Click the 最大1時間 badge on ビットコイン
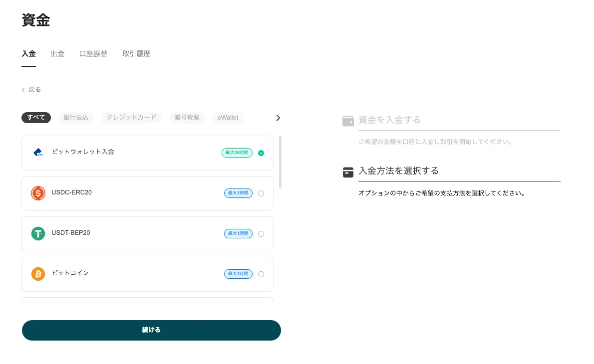 click(238, 274)
